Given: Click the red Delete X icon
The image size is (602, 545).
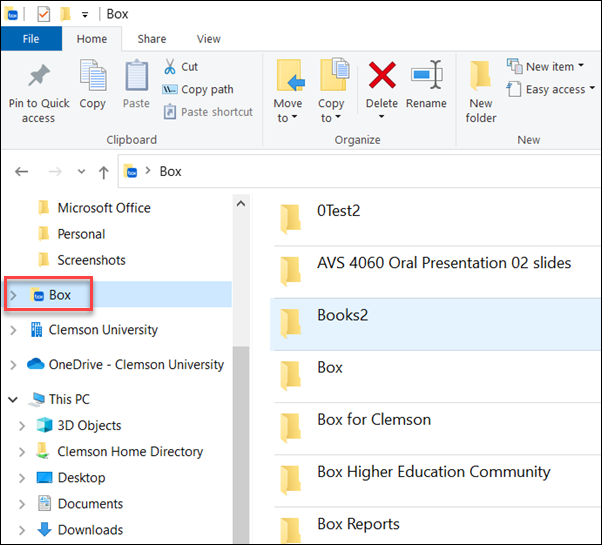Looking at the screenshot, I should click(x=382, y=75).
